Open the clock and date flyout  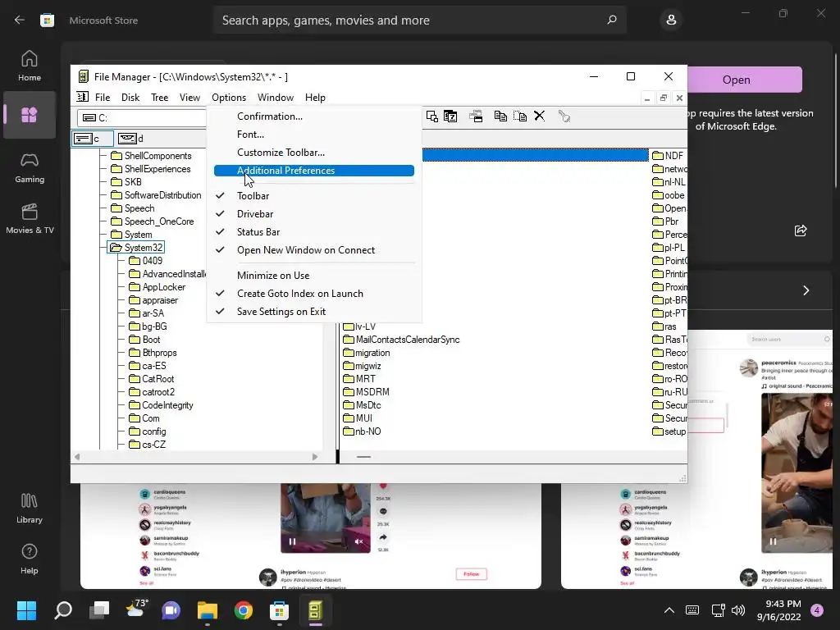point(779,610)
